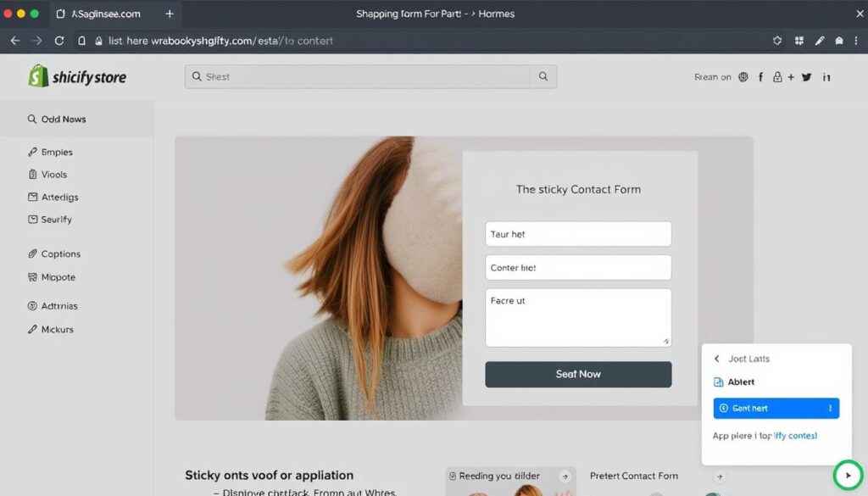868x496 pixels.
Task: Click the browser reload icon
Action: 59,41
